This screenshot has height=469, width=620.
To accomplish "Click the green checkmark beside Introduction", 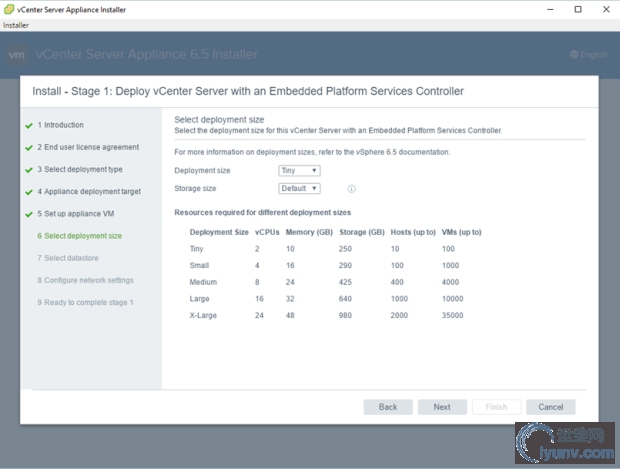I will 29,126.
